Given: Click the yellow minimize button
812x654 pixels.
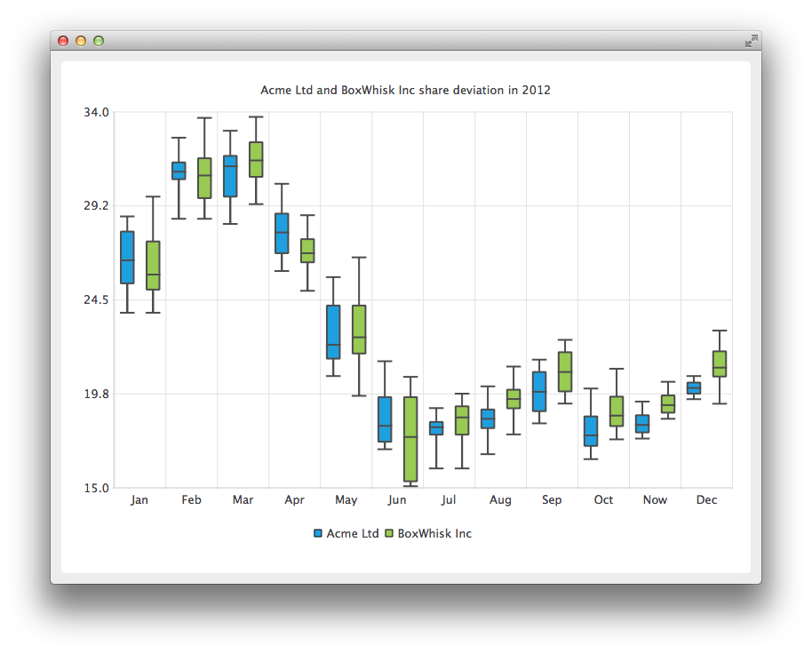Looking at the screenshot, I should point(80,41).
